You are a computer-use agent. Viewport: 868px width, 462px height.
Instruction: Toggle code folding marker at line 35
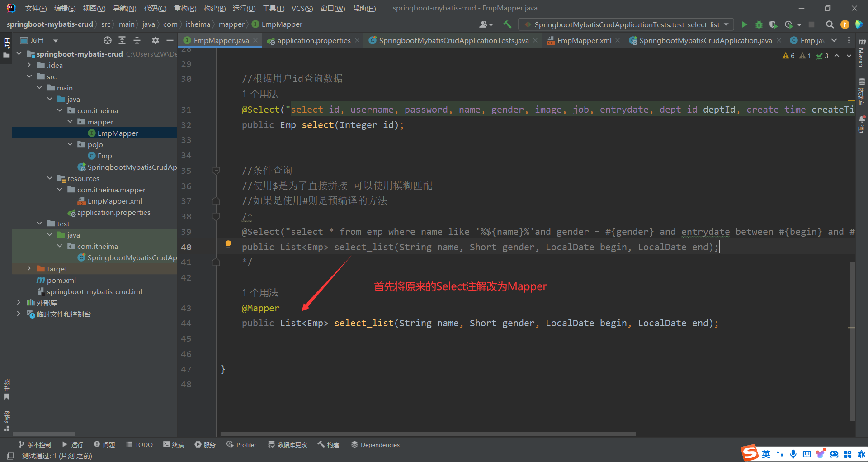(x=216, y=171)
